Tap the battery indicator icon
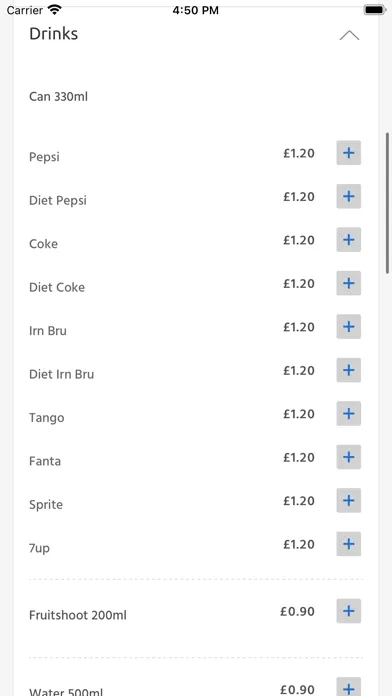This screenshot has height=696, width=392. (x=375, y=10)
